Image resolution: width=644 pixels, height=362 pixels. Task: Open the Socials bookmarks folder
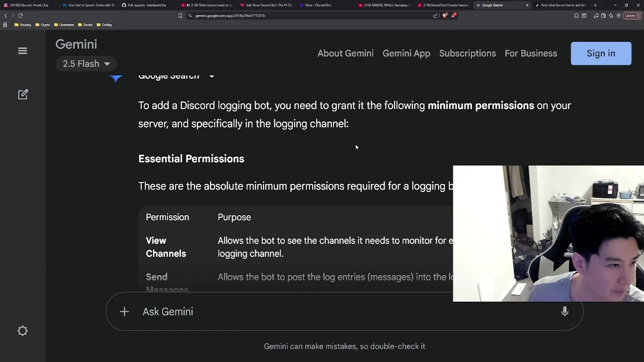click(85, 25)
